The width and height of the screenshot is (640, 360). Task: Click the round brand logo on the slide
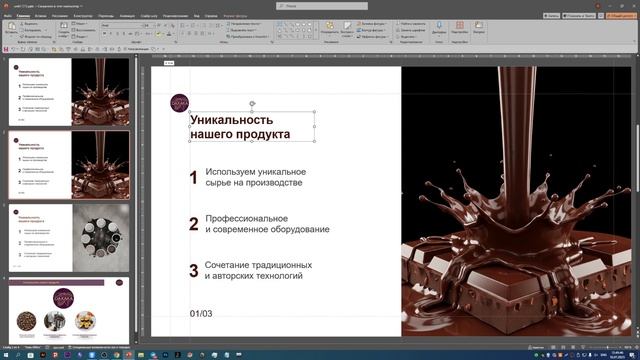tap(180, 103)
